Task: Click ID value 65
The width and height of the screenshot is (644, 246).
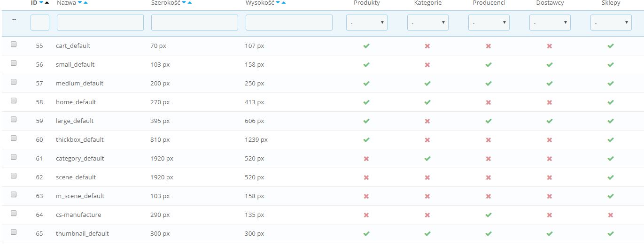Action: pos(39,234)
